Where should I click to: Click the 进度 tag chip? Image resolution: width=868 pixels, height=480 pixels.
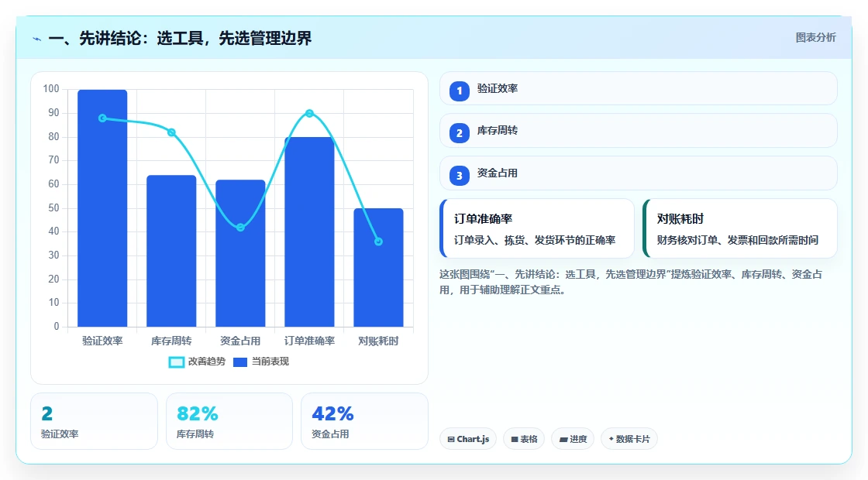(573, 439)
